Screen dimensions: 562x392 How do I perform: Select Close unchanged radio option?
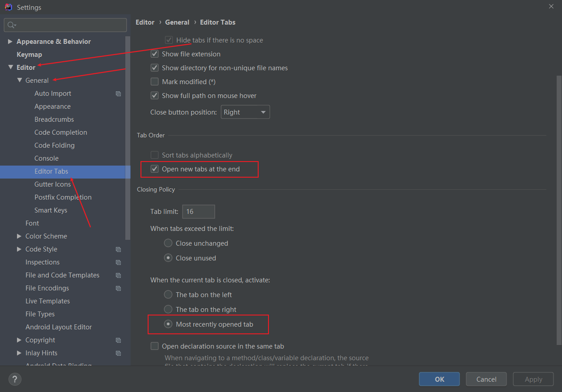[x=168, y=243]
